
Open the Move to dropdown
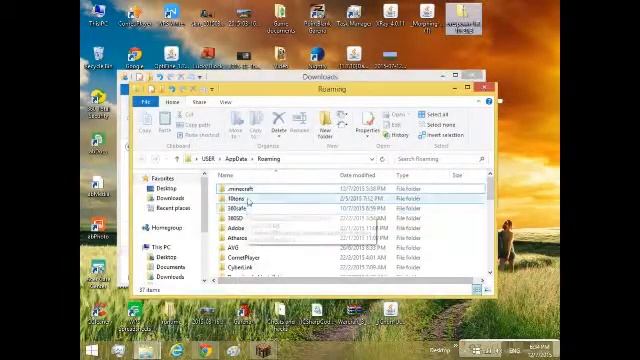(236, 125)
